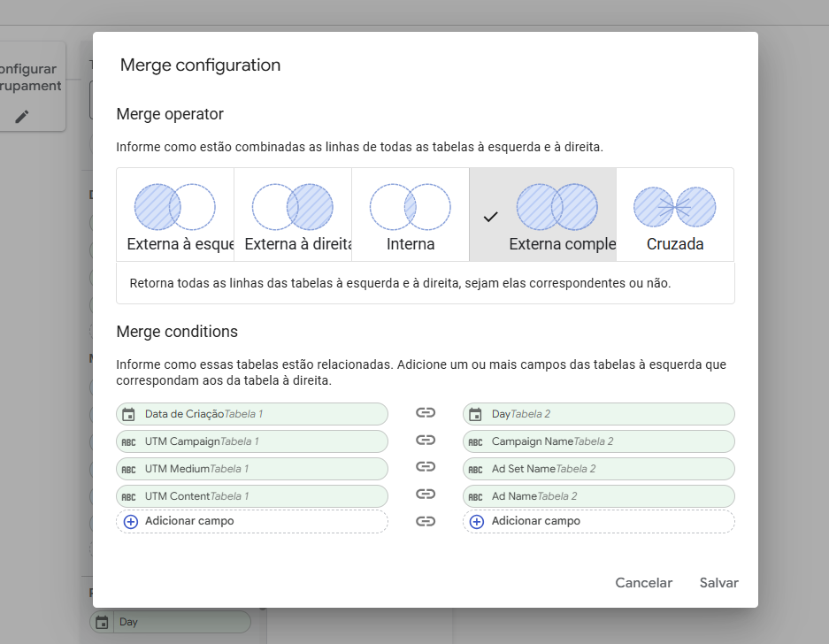The width and height of the screenshot is (829, 644).
Task: Select the Externa à esquerda join option
Action: point(175,215)
